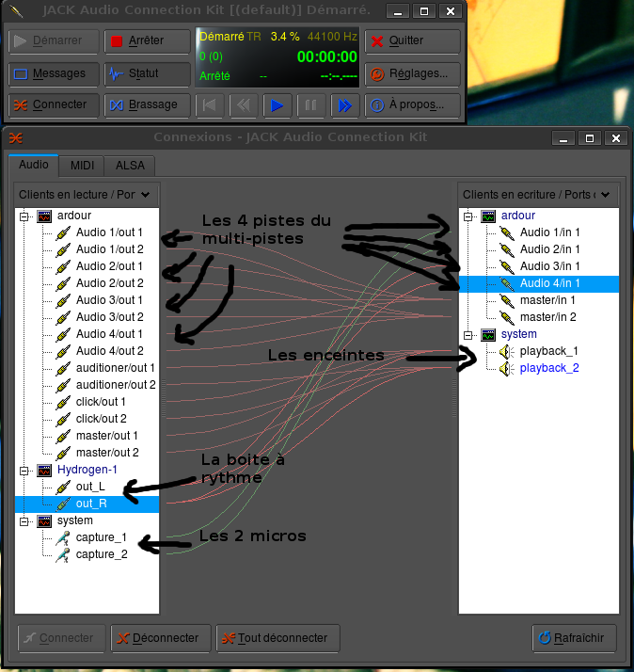Select the Audio 2/out 2 port plug icon
634x672 pixels.
pyautogui.click(x=63, y=283)
